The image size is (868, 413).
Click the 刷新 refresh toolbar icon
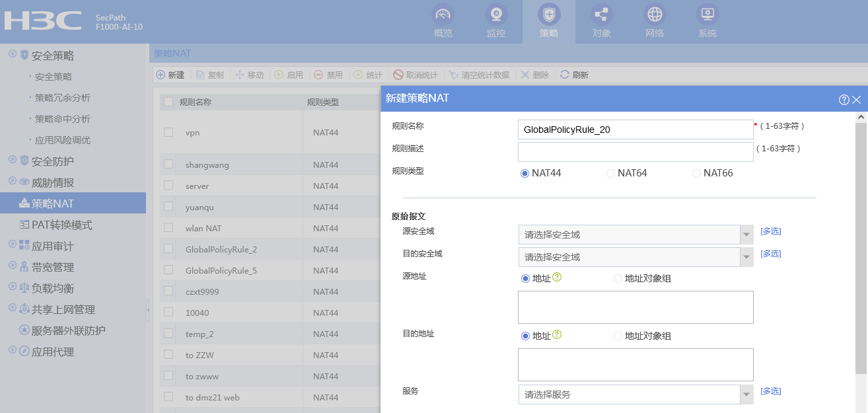point(565,75)
